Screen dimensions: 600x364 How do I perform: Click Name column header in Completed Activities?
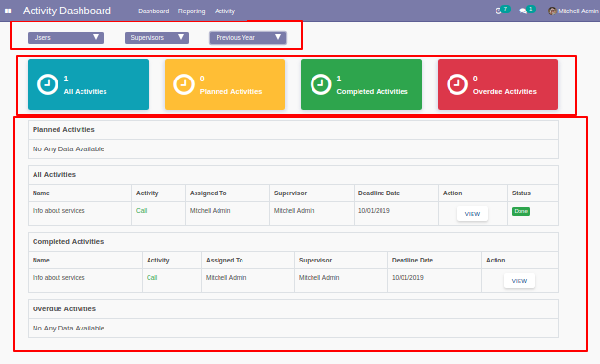(x=41, y=260)
